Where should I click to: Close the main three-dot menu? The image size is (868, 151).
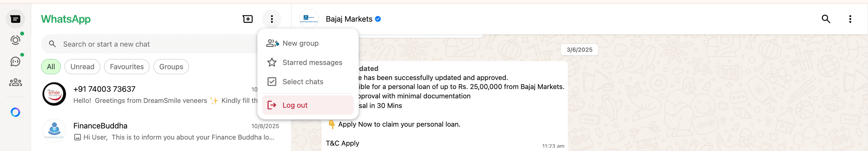click(x=272, y=19)
